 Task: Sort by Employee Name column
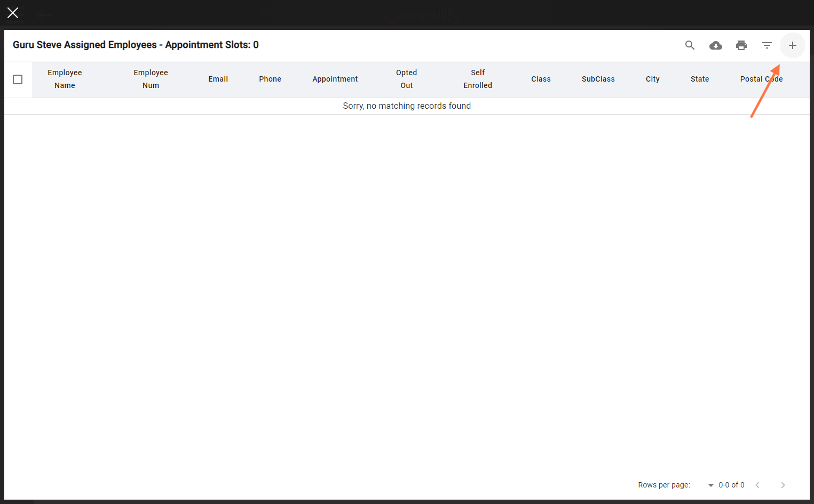pos(65,79)
